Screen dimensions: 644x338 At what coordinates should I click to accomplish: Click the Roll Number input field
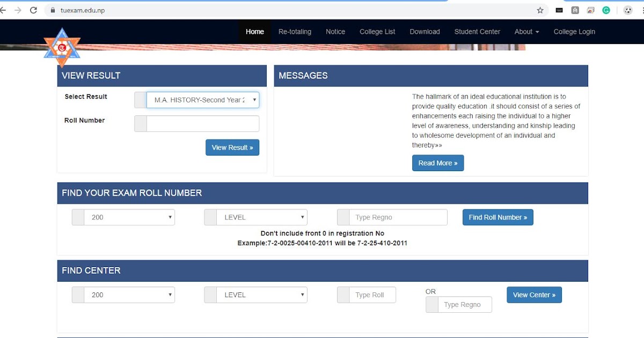203,123
